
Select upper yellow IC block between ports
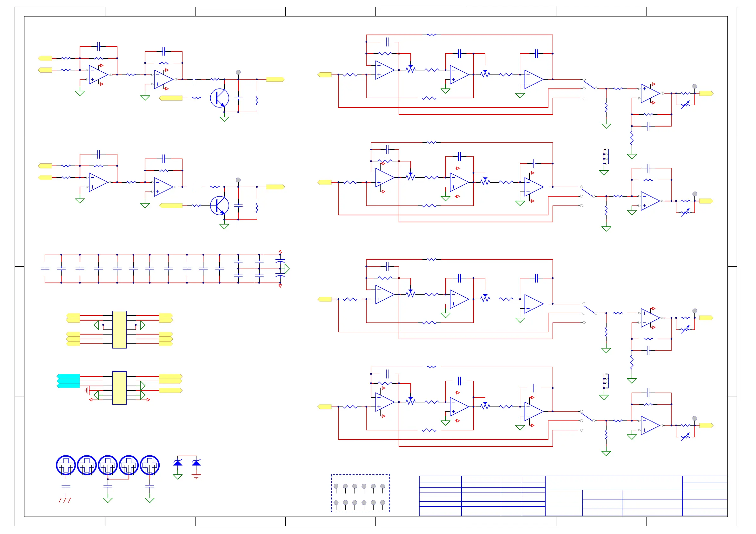pos(119,329)
